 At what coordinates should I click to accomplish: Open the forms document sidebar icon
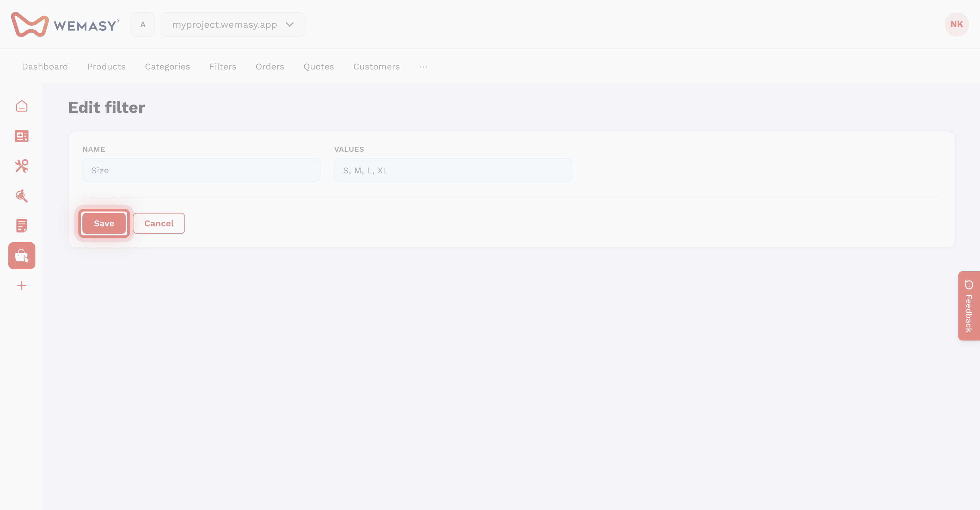click(22, 226)
